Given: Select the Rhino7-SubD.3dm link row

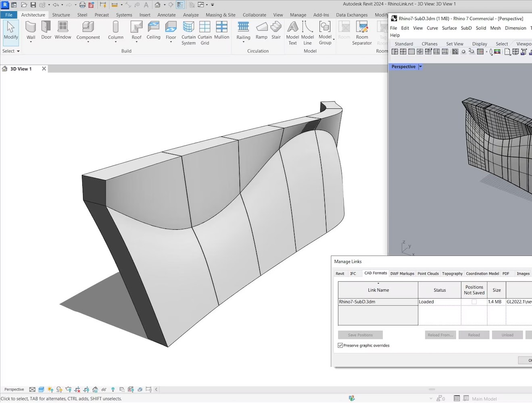Looking at the screenshot, I should pos(435,302).
